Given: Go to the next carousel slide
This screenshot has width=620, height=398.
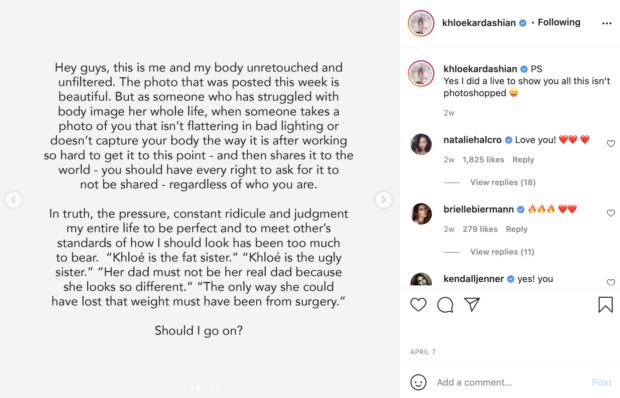Looking at the screenshot, I should (x=384, y=200).
